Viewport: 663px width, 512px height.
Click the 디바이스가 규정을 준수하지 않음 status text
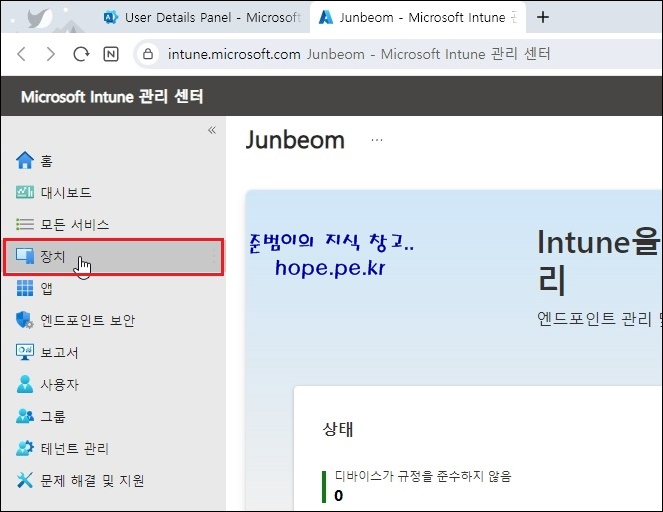[x=423, y=476]
